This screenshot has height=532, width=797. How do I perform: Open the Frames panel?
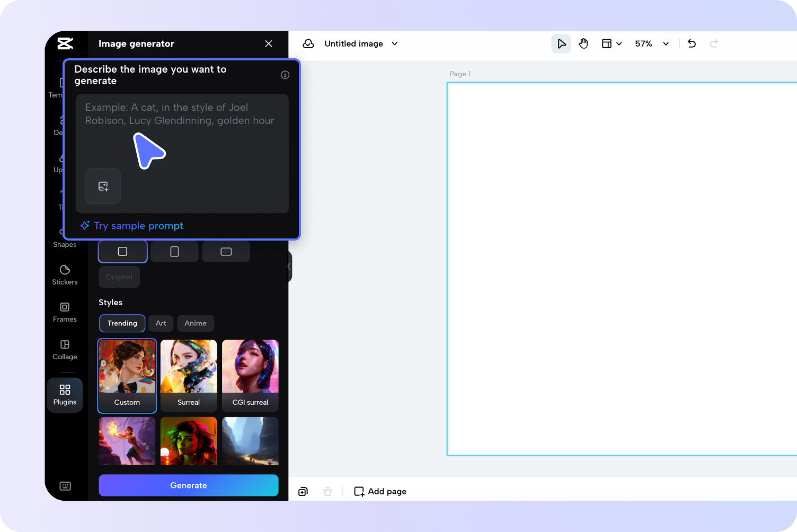[65, 312]
